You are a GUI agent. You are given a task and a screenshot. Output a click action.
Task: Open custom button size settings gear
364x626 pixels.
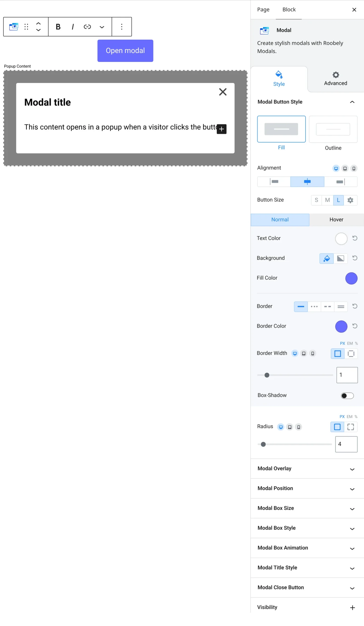(350, 200)
